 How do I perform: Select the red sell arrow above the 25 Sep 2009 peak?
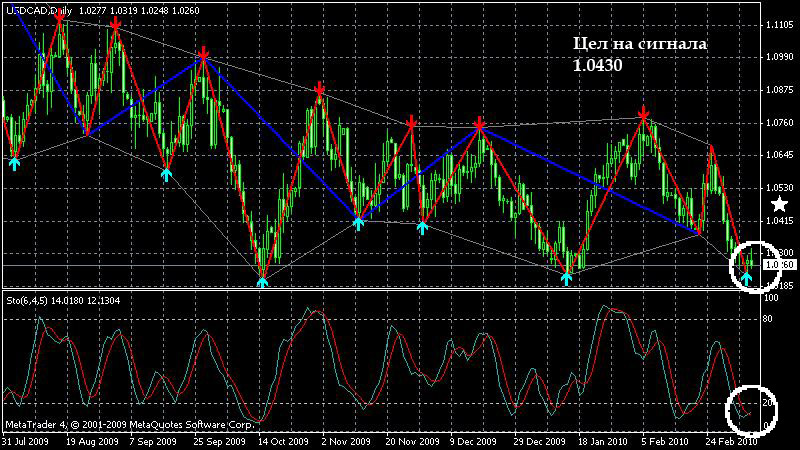pyautogui.click(x=204, y=54)
